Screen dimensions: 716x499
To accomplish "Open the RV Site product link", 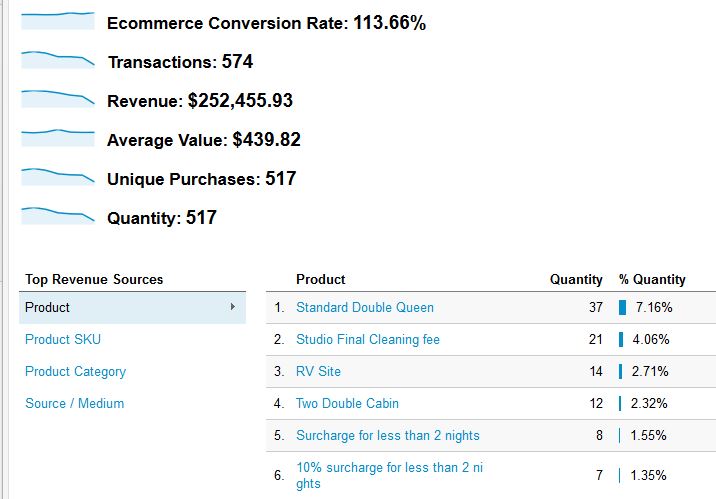I will coord(318,371).
